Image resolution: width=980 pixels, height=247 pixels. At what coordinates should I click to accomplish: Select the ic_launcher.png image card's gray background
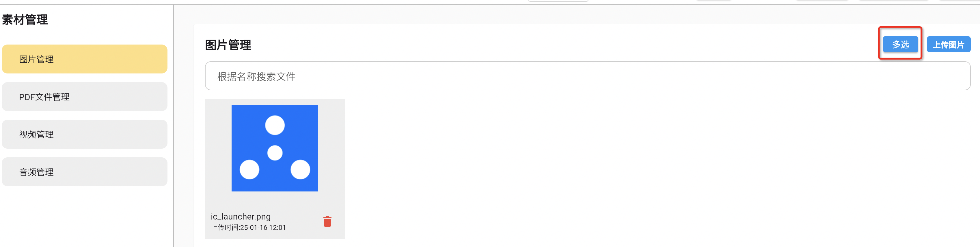point(275,169)
